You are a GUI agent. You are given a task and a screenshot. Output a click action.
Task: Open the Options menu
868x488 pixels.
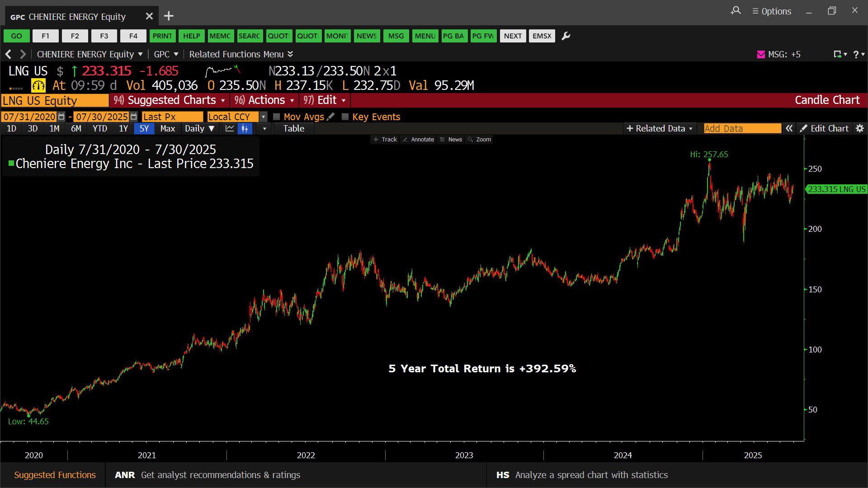coord(772,11)
